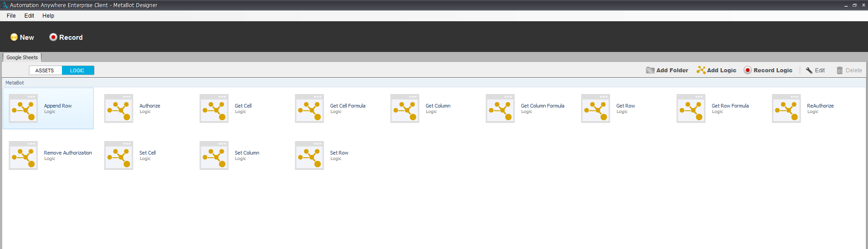Select the Set Cell logic icon
Image resolution: width=868 pixels, height=249 pixels.
[118, 155]
